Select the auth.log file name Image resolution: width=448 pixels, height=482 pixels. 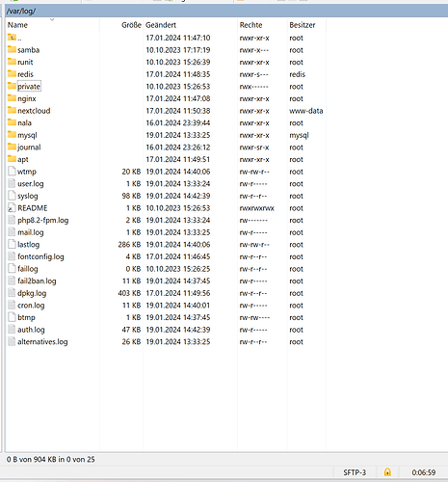tap(31, 330)
